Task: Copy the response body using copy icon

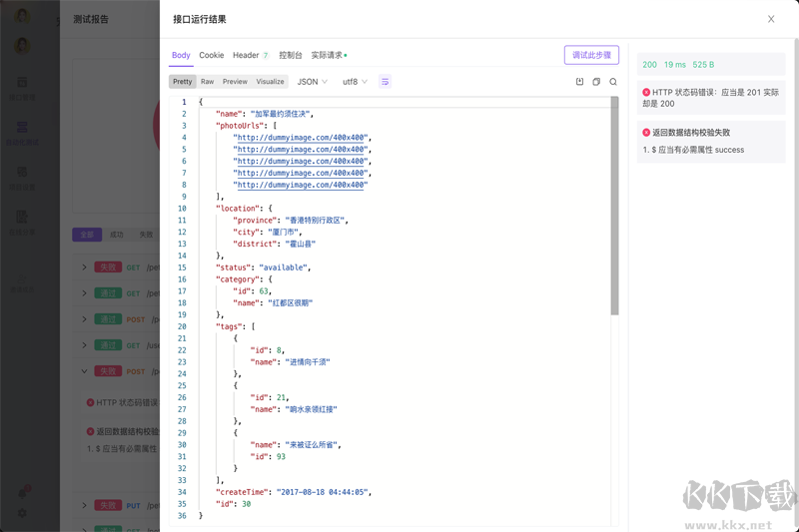Action: [x=596, y=82]
